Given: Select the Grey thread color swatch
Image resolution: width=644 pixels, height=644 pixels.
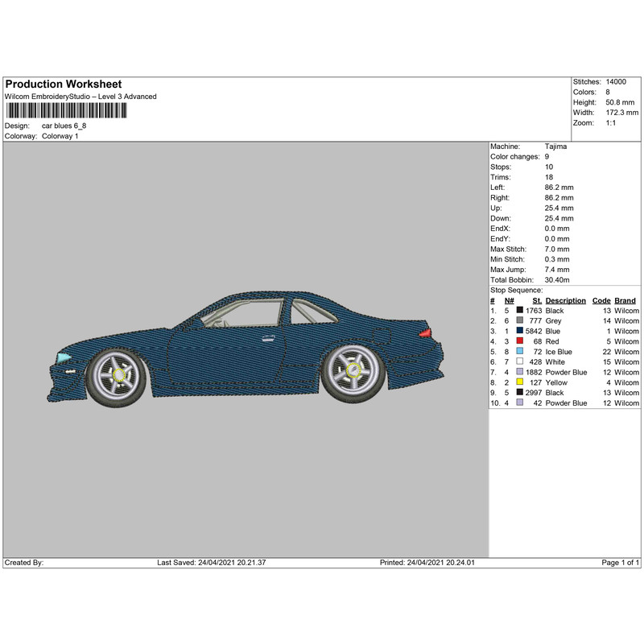Looking at the screenshot, I should tap(520, 320).
